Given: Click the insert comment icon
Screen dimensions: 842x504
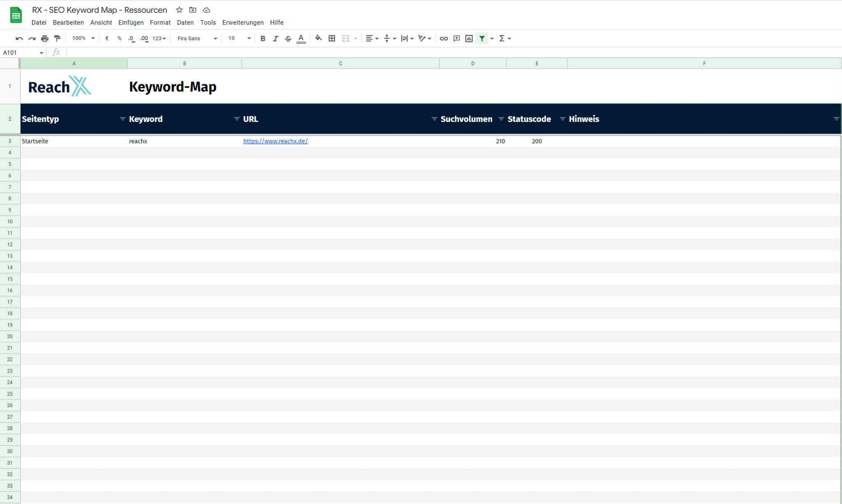Looking at the screenshot, I should (x=456, y=39).
